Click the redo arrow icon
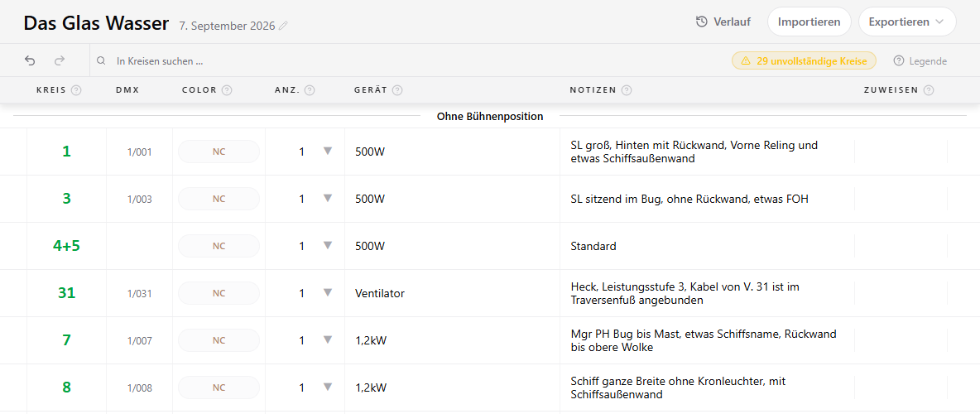Image resolution: width=980 pixels, height=414 pixels. point(60,60)
